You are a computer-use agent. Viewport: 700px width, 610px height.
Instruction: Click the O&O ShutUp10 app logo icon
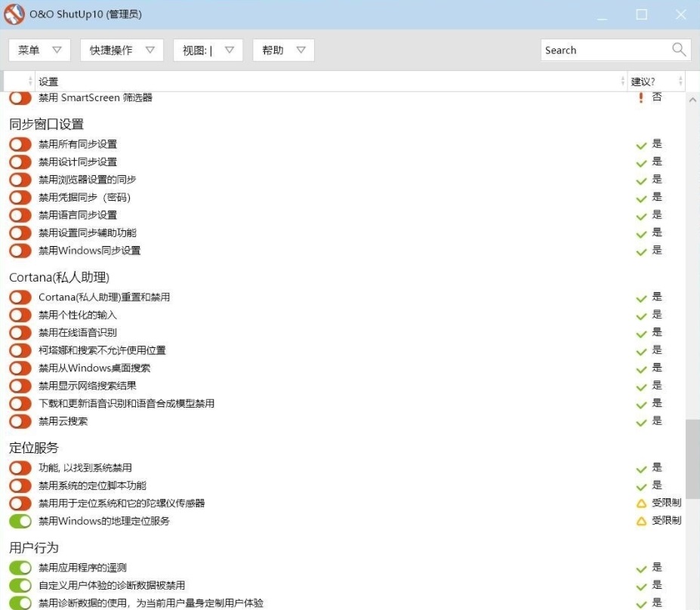(x=14, y=14)
